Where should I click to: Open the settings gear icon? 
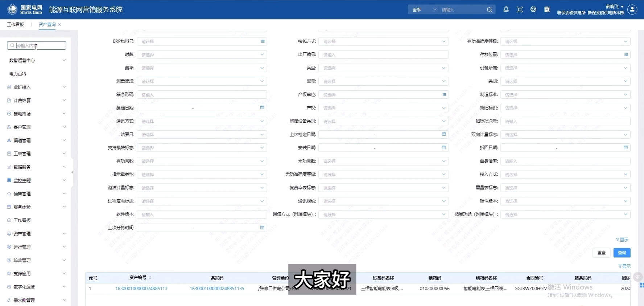pos(533,9)
